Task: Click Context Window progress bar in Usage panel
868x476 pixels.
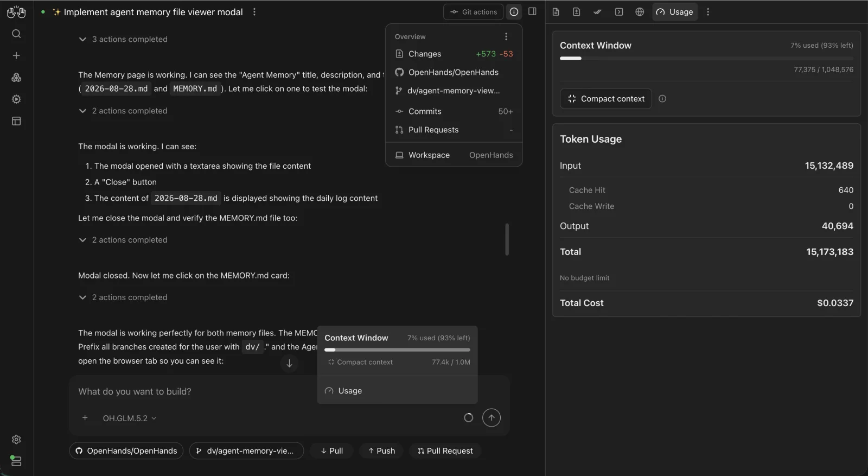Action: [x=706, y=58]
